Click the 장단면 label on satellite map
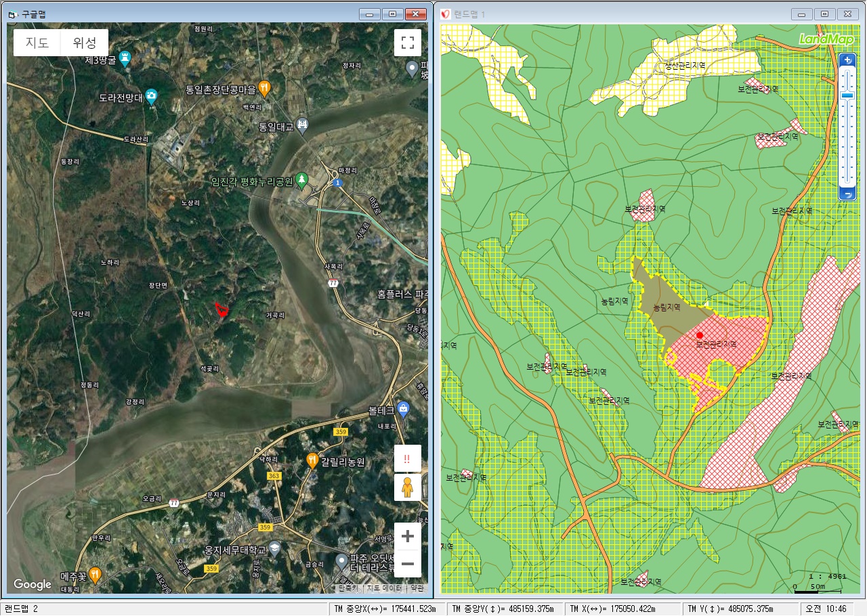 (x=158, y=286)
